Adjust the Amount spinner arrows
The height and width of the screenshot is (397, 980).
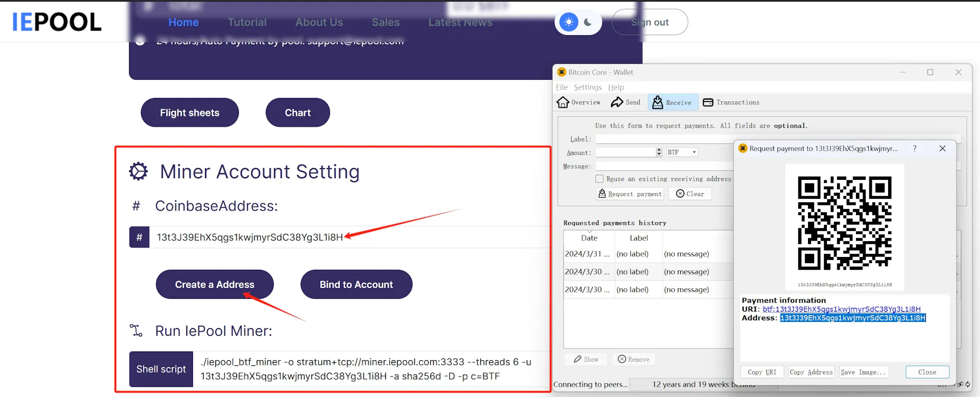pyautogui.click(x=659, y=152)
